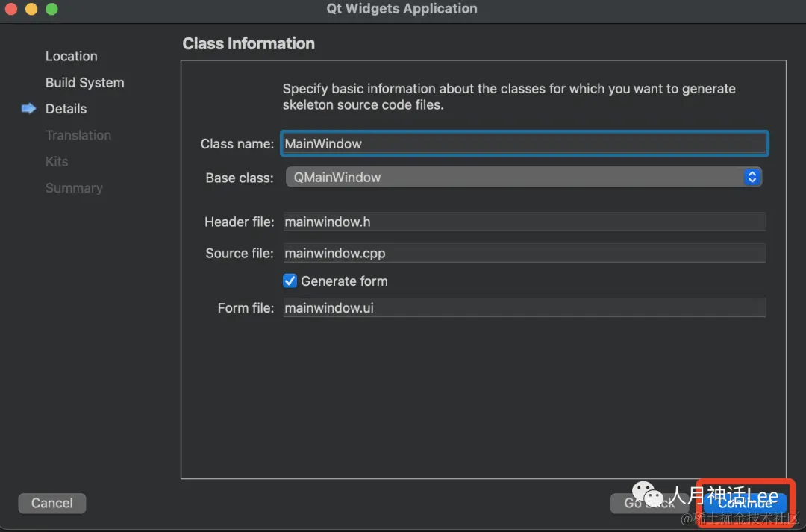Edit the Form file field mainwindow.ui
The image size is (806, 532).
click(x=525, y=307)
